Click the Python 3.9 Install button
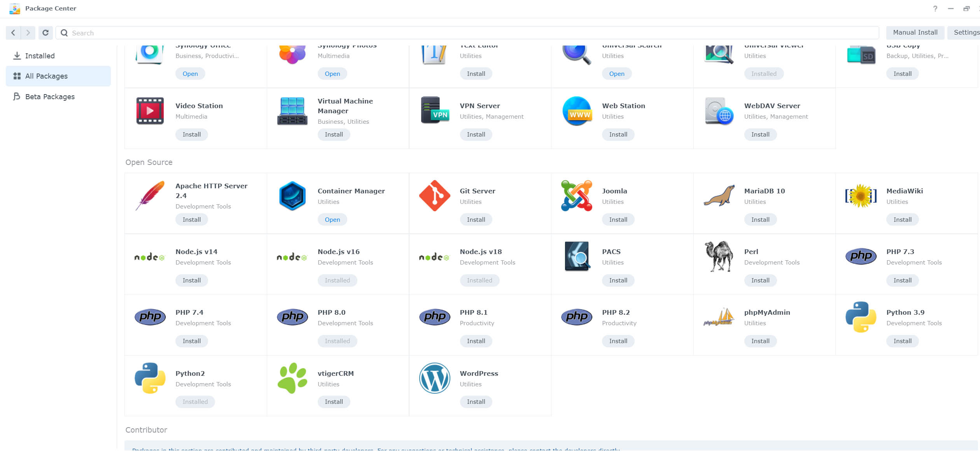 click(903, 341)
